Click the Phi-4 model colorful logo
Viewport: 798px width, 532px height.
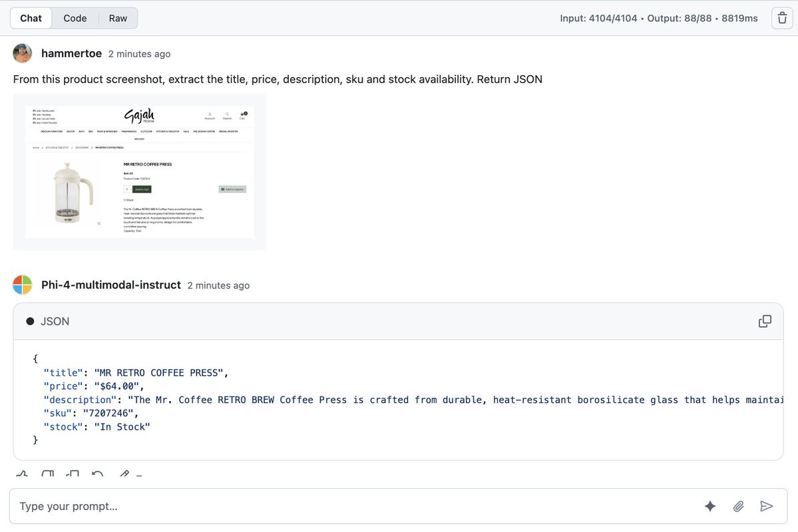(x=23, y=285)
